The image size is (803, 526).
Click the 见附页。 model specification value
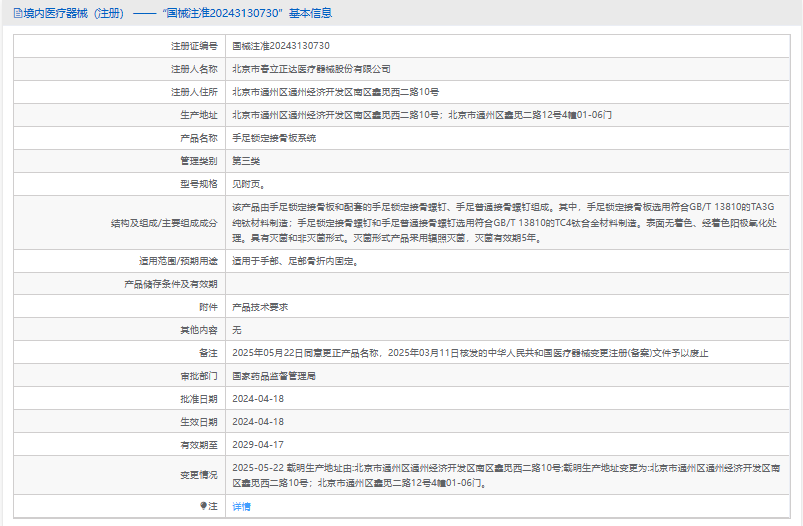[x=249, y=184]
